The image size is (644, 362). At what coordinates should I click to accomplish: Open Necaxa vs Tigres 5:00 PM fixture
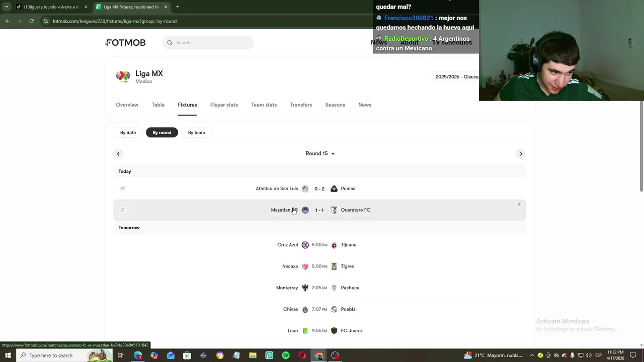[319, 266]
